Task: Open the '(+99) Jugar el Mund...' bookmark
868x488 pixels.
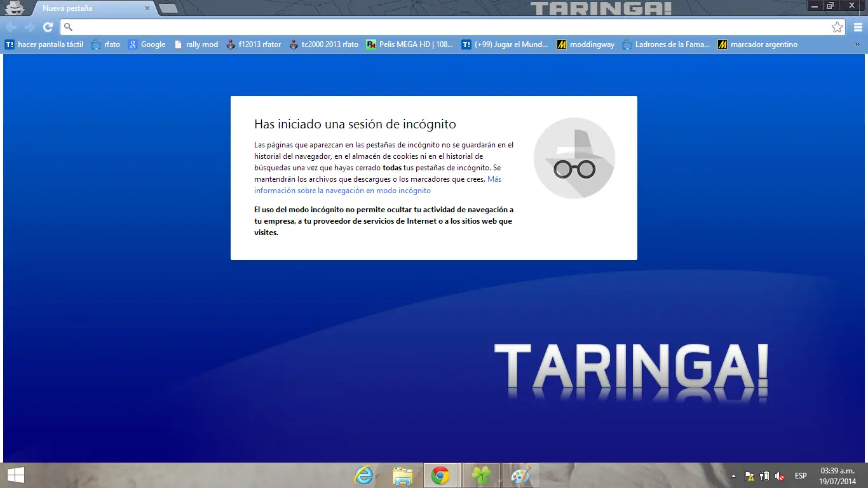Action: pos(505,44)
